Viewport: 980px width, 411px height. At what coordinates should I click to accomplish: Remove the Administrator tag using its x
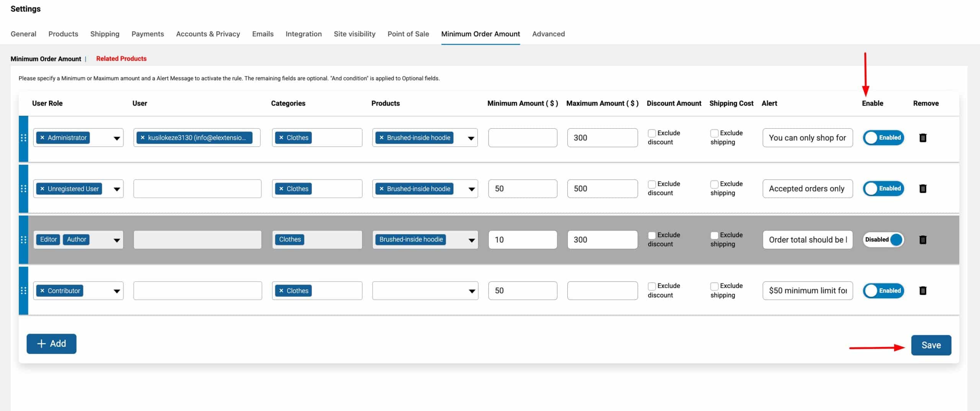[42, 138]
